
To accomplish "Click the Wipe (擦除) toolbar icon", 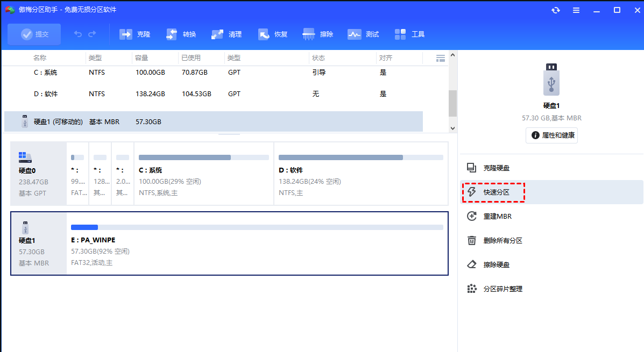I will (x=309, y=34).
